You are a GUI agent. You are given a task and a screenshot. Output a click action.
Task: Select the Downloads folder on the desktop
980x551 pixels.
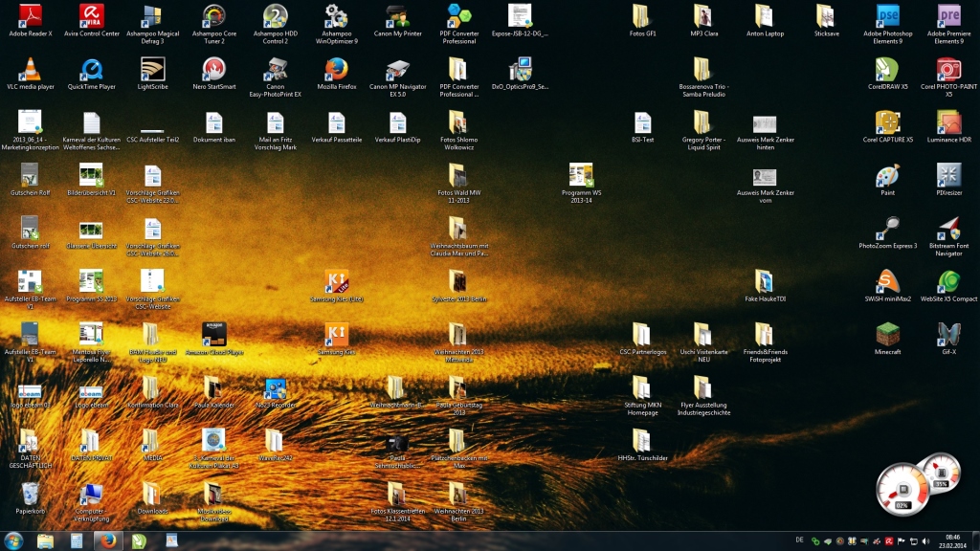point(152,494)
